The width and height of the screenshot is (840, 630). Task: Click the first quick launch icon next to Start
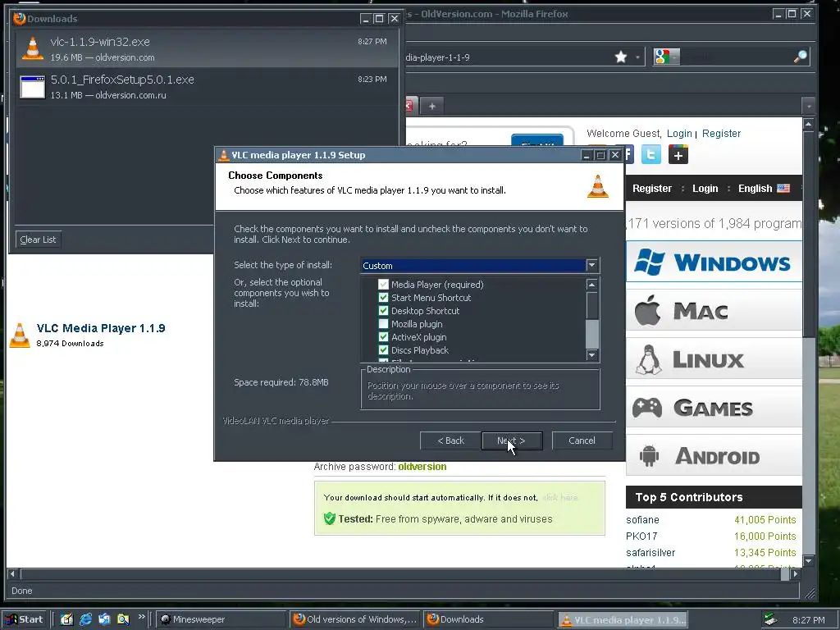66,619
